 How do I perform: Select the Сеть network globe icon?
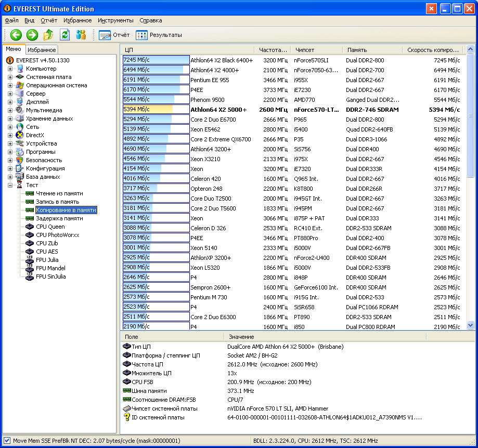coord(20,127)
